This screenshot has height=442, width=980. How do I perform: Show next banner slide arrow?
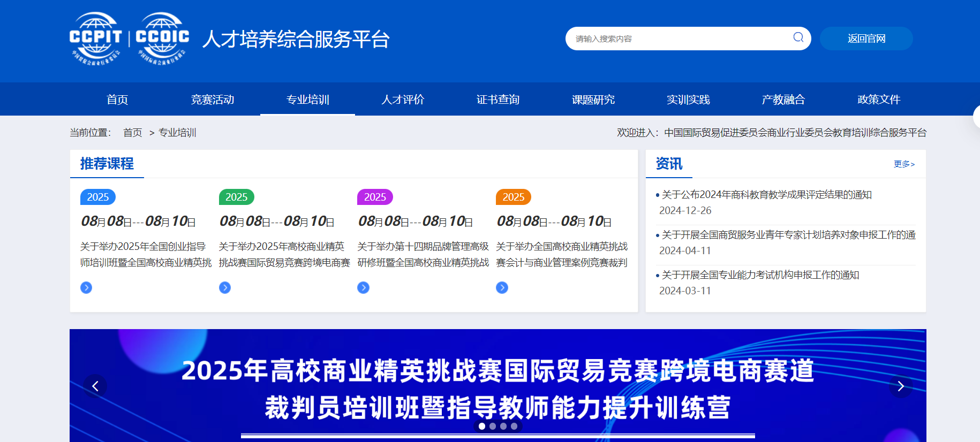point(901,386)
